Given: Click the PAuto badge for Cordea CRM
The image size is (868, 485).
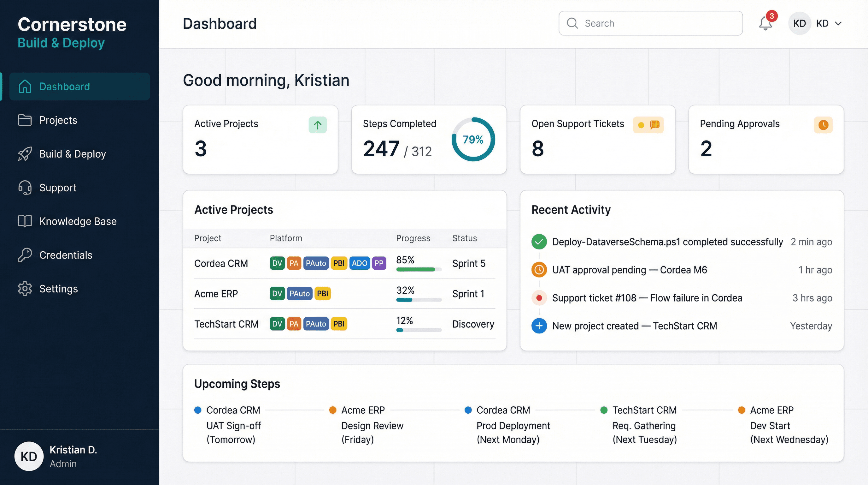Looking at the screenshot, I should click(315, 263).
